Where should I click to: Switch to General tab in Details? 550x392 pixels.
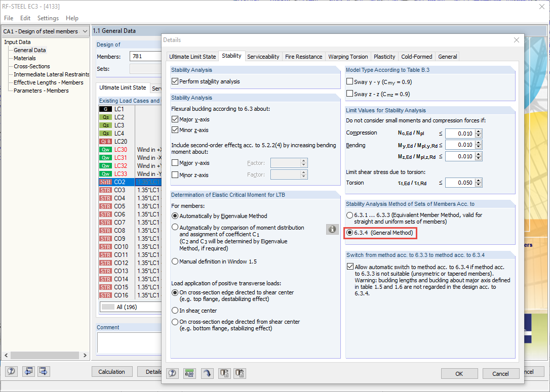[448, 57]
